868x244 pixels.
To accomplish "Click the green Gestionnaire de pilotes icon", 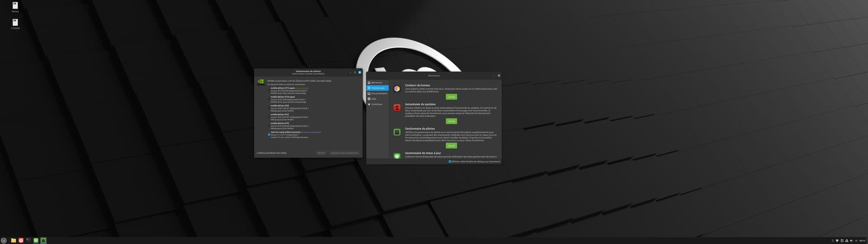I will (396, 132).
